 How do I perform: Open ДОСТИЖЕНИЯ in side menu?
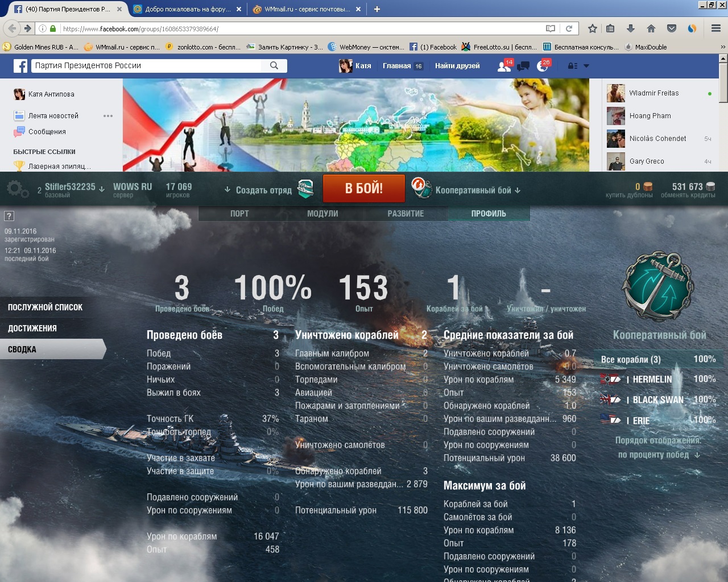point(32,329)
